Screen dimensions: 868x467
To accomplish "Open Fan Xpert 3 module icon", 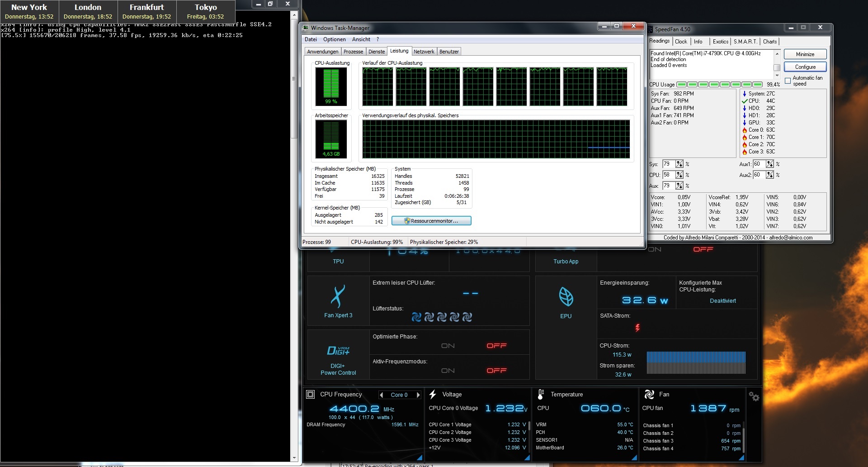I will pyautogui.click(x=338, y=297).
